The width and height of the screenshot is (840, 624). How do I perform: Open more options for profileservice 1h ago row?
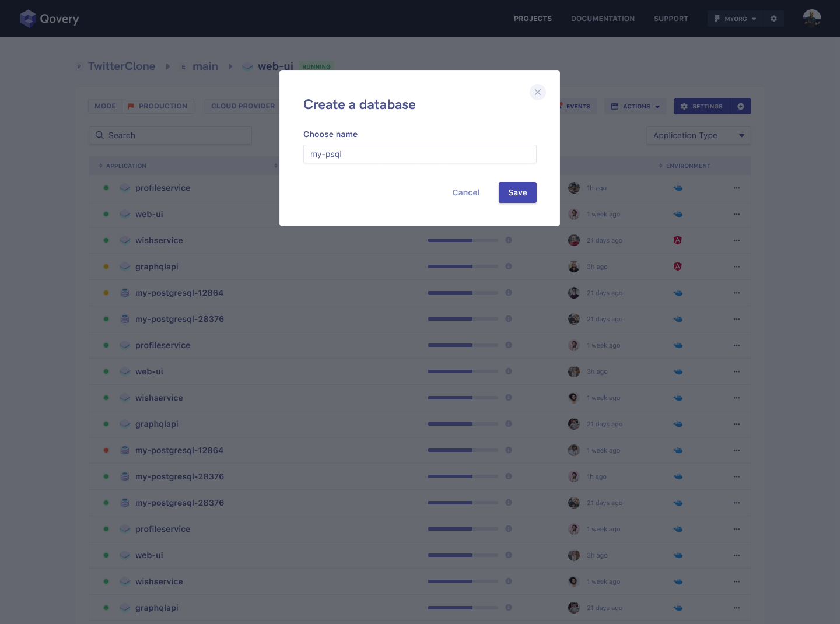(737, 188)
